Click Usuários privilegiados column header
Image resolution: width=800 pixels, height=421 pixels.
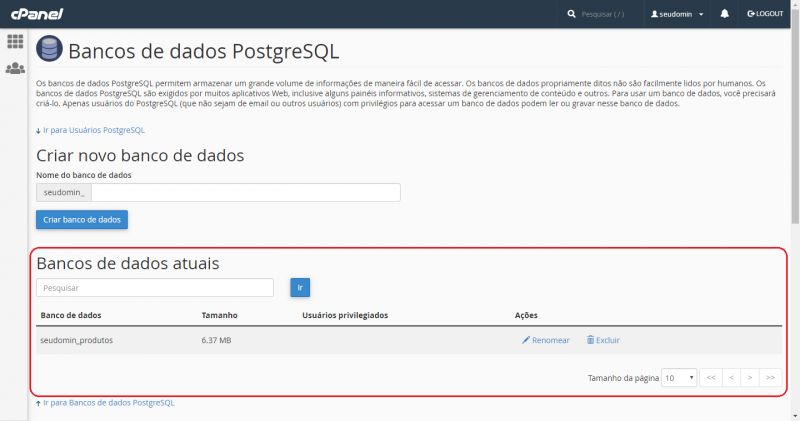(345, 315)
